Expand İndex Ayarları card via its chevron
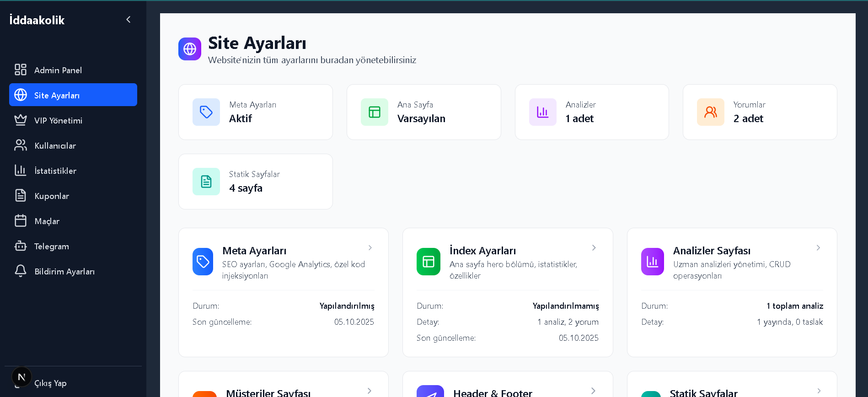 594,247
